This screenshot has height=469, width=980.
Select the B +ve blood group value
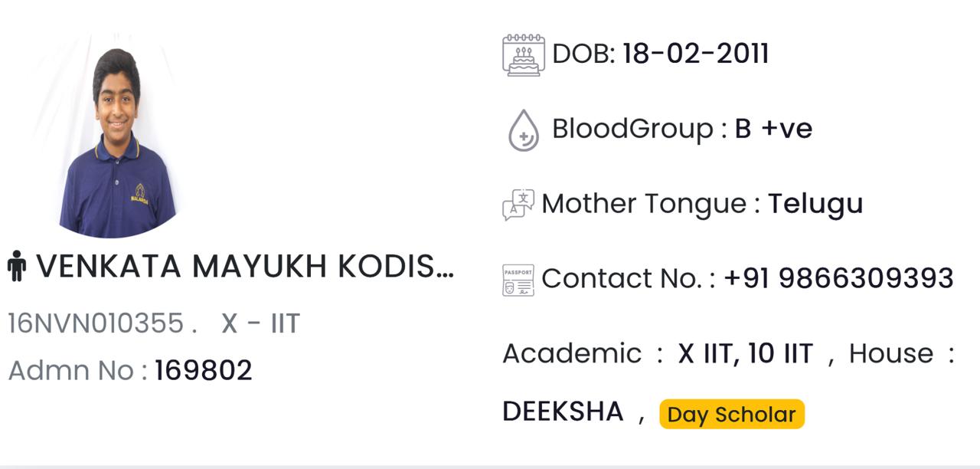(x=773, y=129)
